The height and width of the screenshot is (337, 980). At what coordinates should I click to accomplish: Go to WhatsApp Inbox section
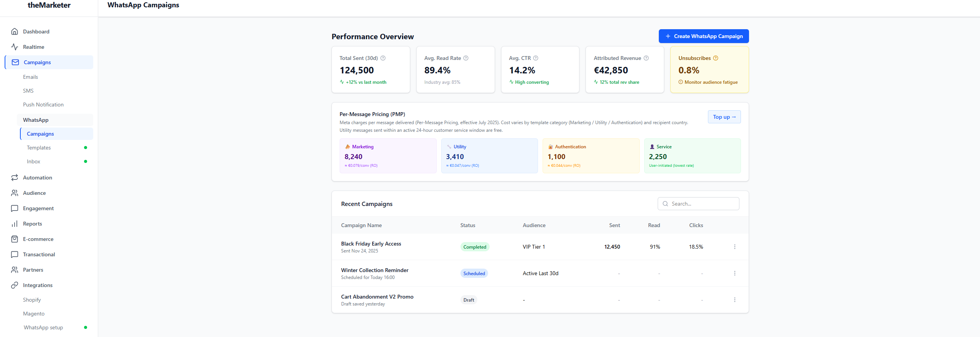[33, 161]
